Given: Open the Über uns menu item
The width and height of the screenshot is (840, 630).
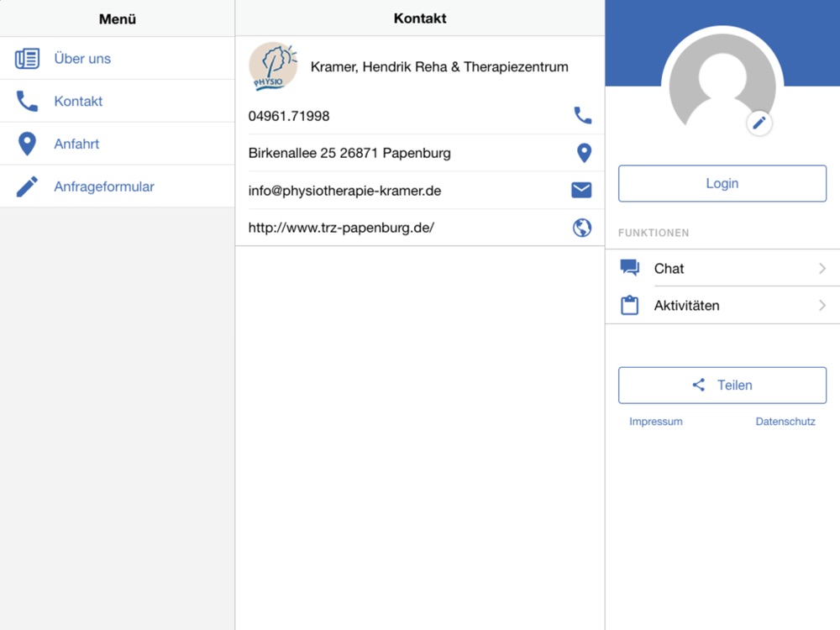Looking at the screenshot, I should tap(118, 59).
